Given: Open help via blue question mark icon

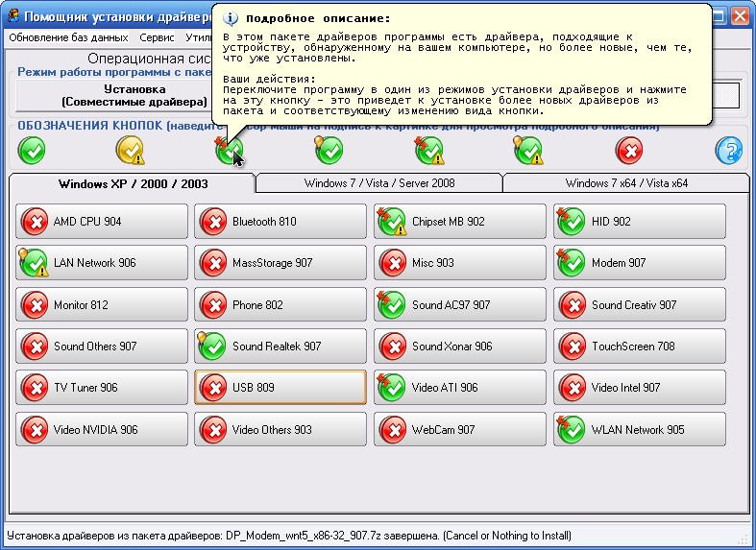Looking at the screenshot, I should 729,151.
